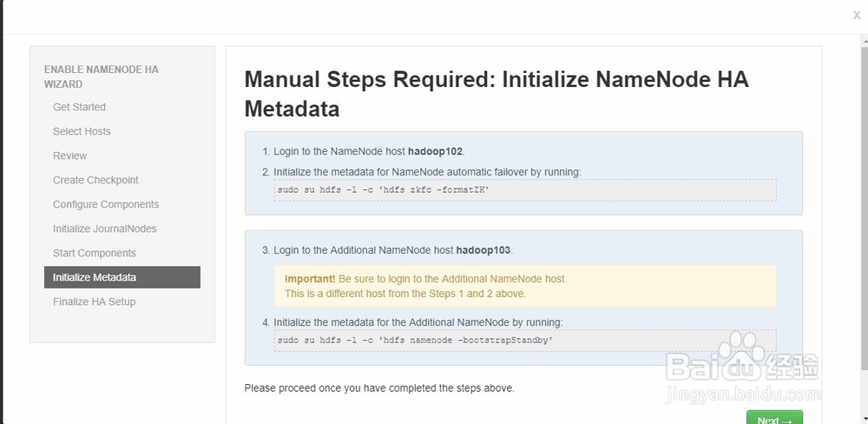Open the Select Hosts step
Image resolution: width=868 pixels, height=424 pixels.
click(82, 131)
